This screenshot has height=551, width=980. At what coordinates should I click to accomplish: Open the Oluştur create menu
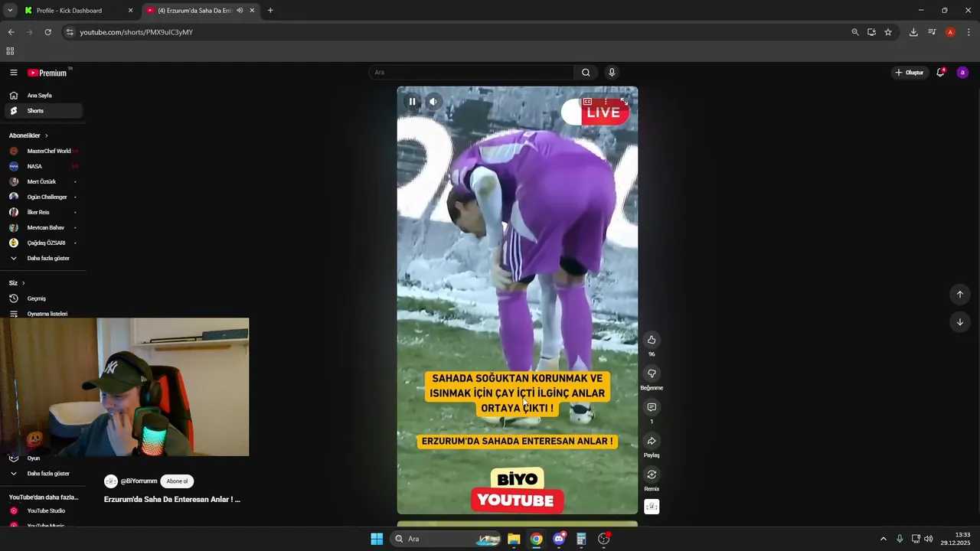point(910,73)
